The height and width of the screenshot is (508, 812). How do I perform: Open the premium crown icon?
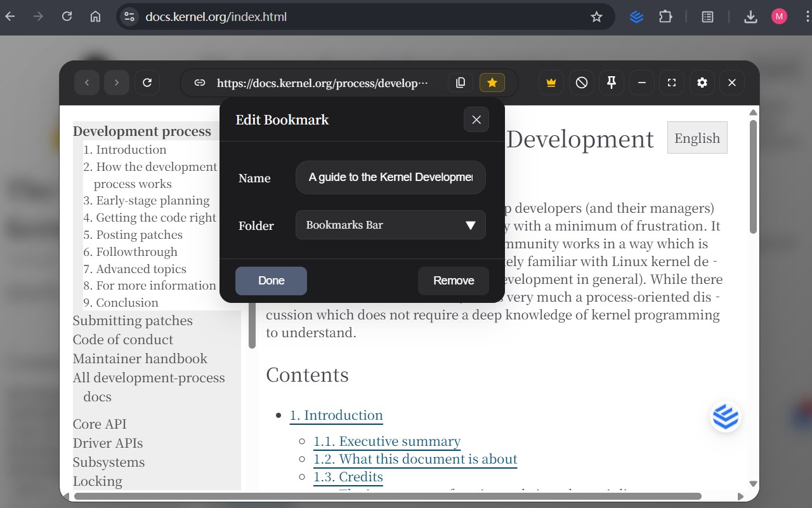point(551,83)
